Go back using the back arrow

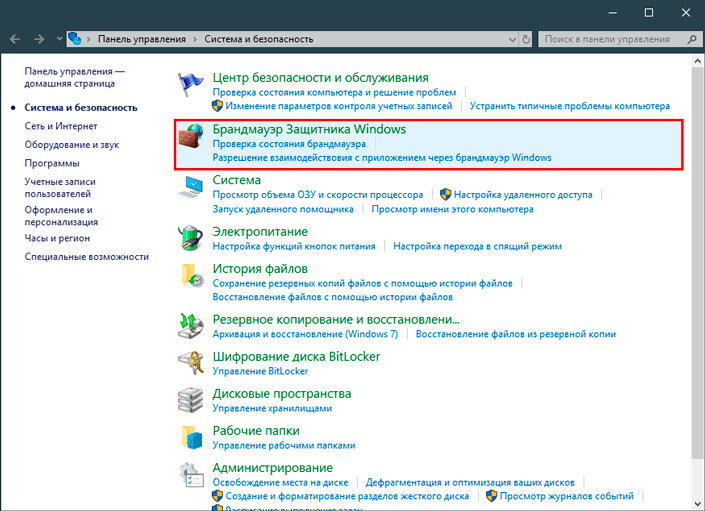point(15,40)
